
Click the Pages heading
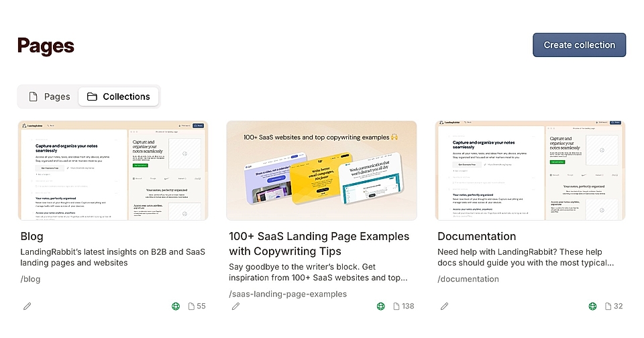coord(46,46)
